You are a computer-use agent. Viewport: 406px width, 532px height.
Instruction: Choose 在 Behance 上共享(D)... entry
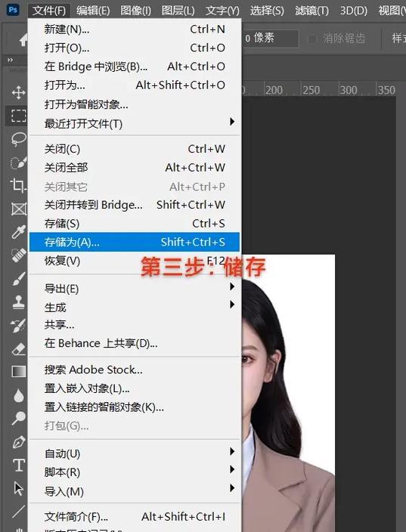click(135, 343)
